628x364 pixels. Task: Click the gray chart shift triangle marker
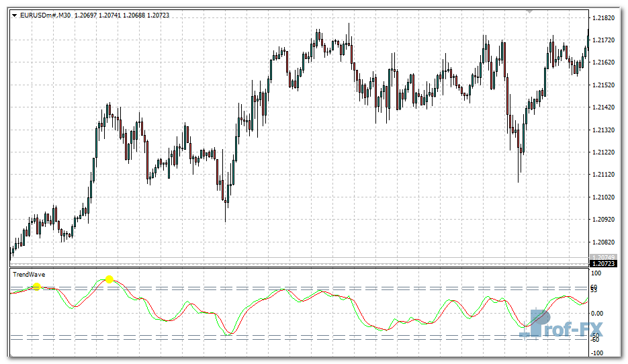point(530,11)
